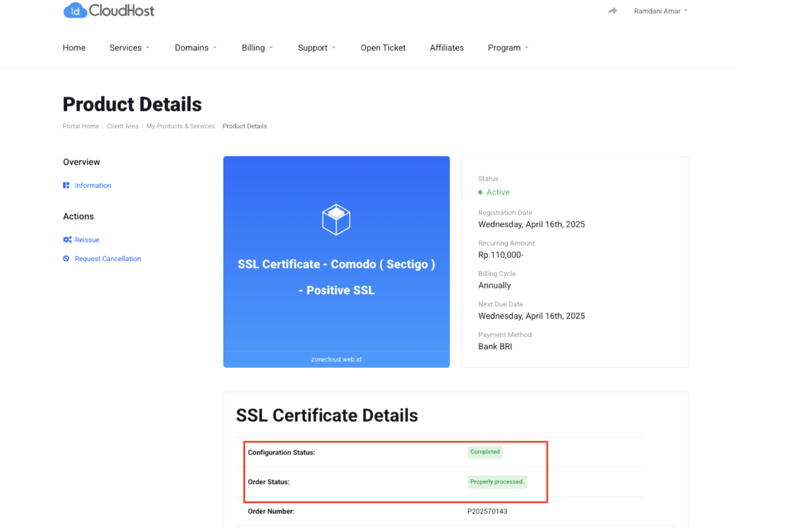Screen dimensions: 786x532
Task: Click the Product Details page heading
Action: [132, 104]
